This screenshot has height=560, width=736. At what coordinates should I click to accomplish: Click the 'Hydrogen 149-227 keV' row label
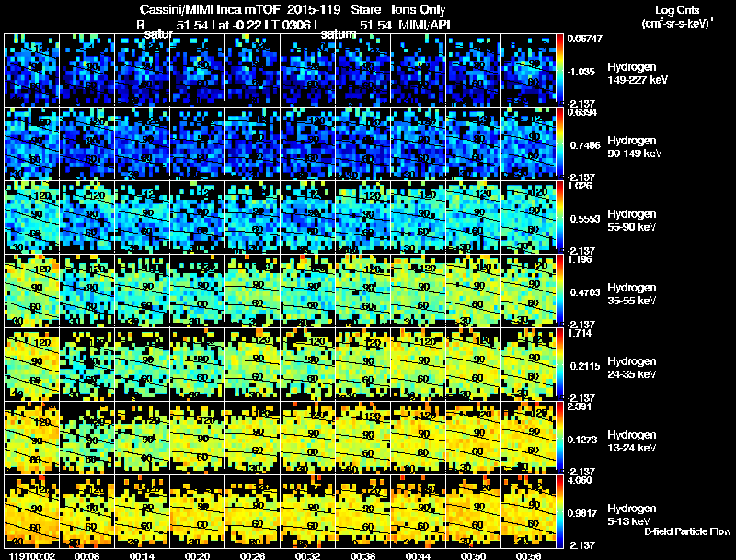click(x=638, y=74)
